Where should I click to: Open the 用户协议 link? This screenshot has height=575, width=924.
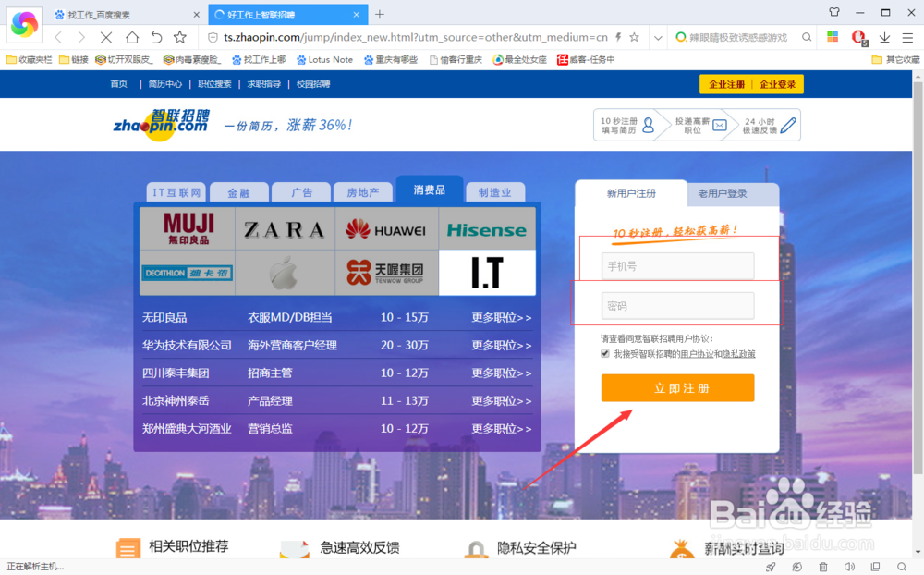(x=697, y=354)
